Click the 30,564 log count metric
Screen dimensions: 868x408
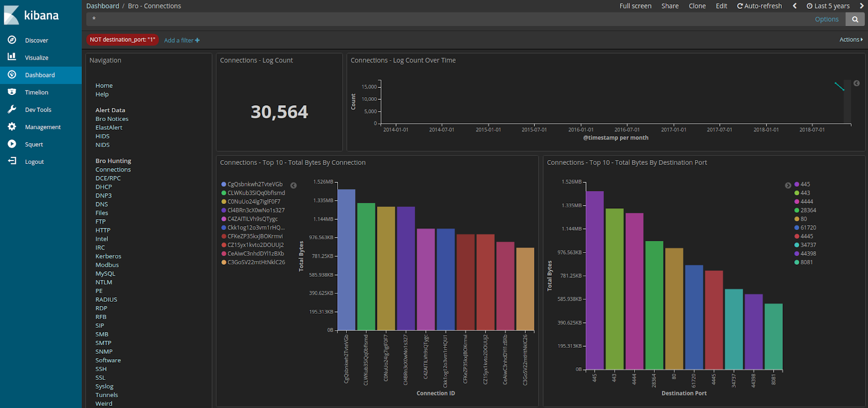point(279,112)
